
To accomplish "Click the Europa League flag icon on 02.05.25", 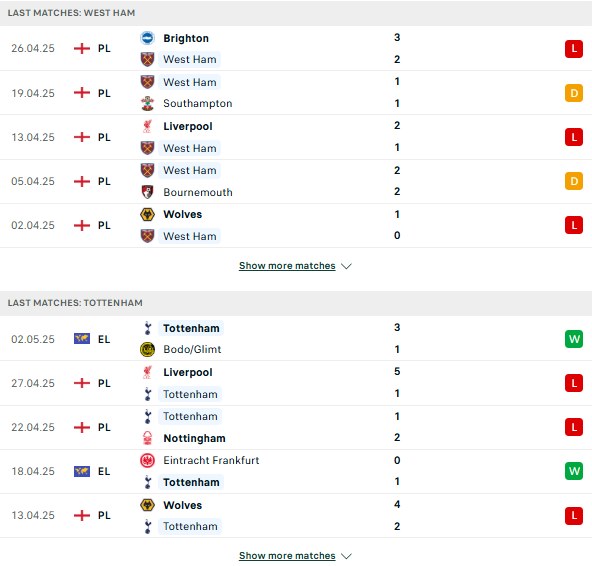I will [82, 339].
